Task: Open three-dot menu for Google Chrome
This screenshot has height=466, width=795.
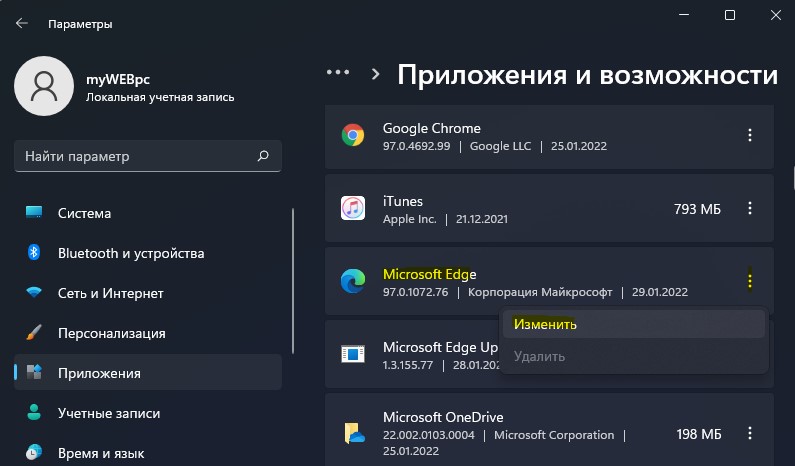Action: point(749,135)
